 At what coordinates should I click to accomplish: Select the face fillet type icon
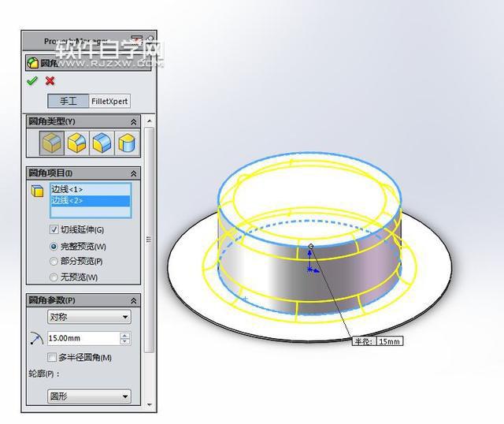click(102, 143)
